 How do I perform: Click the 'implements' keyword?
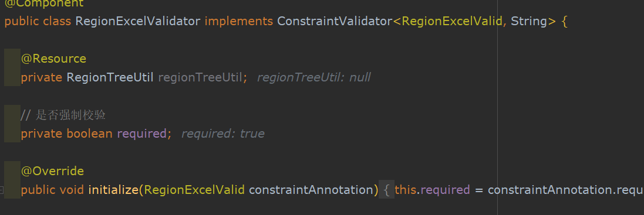(238, 21)
